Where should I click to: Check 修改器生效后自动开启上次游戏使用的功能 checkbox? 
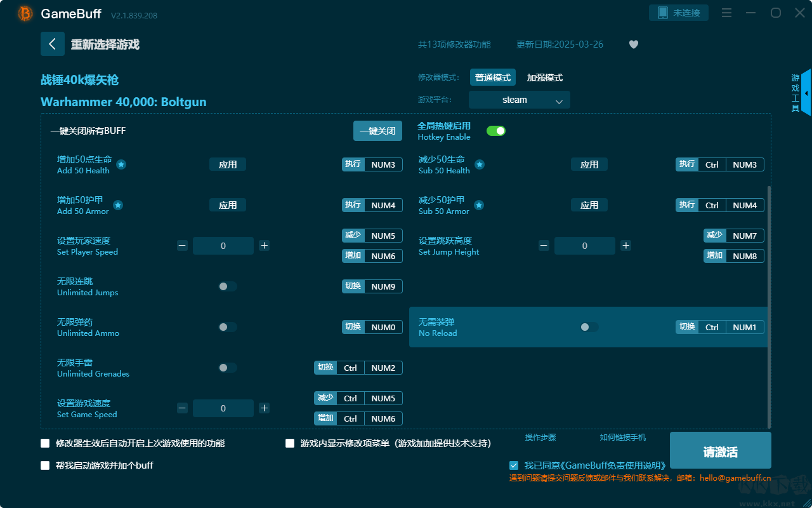45,443
